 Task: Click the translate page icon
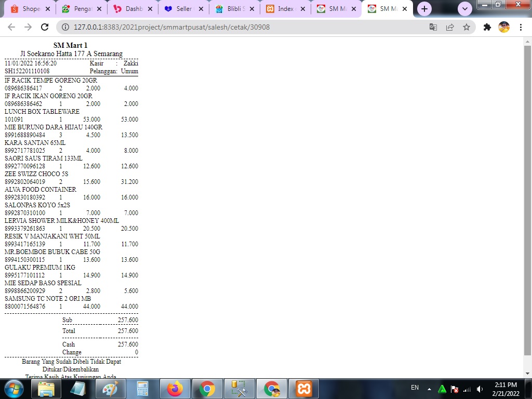(x=433, y=27)
